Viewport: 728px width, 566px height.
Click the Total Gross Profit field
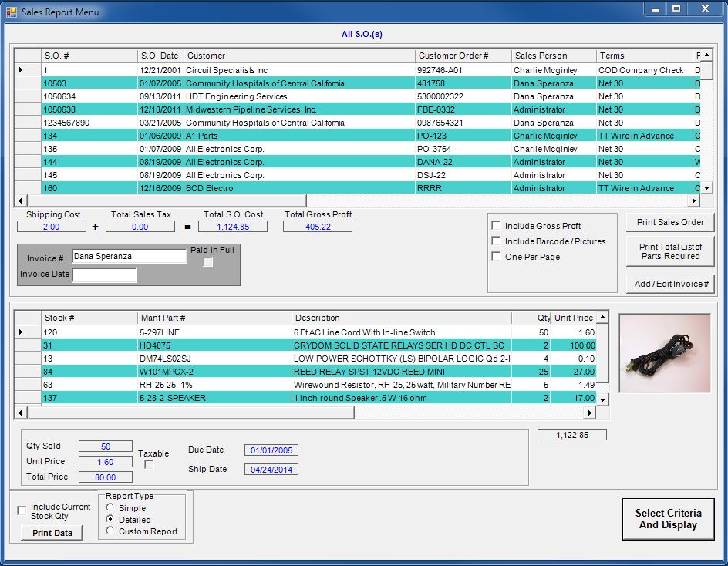coord(318,227)
